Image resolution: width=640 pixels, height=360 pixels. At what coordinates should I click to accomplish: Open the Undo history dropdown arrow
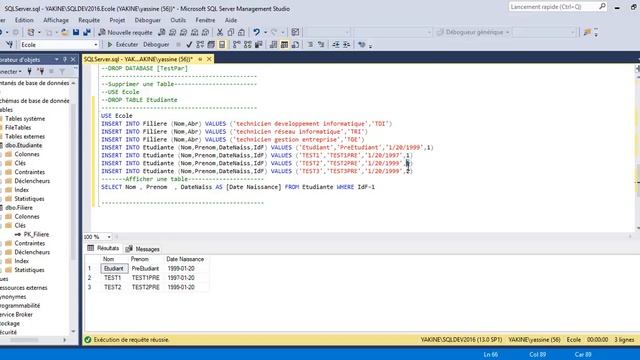click(x=265, y=32)
